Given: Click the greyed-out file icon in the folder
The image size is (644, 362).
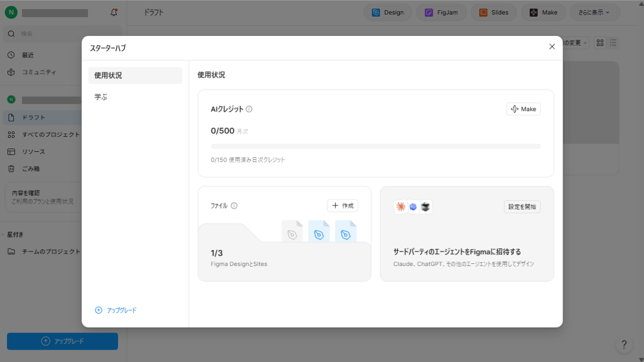Looking at the screenshot, I should pyautogui.click(x=292, y=232).
